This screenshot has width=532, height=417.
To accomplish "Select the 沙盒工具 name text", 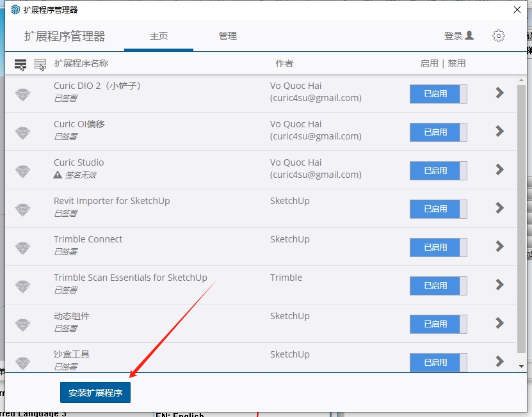I will point(72,354).
